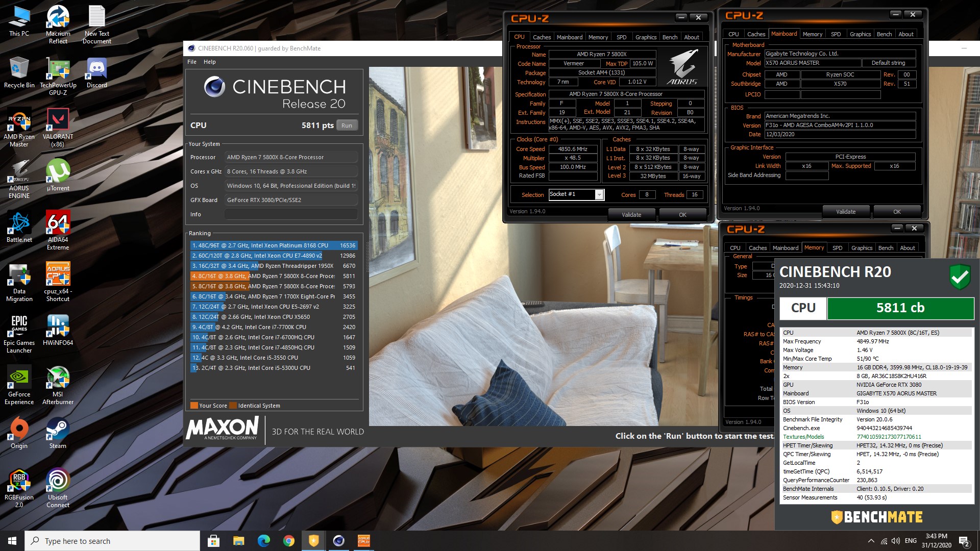This screenshot has height=551, width=980.
Task: Open Windows Start menu
Action: pos(12,541)
